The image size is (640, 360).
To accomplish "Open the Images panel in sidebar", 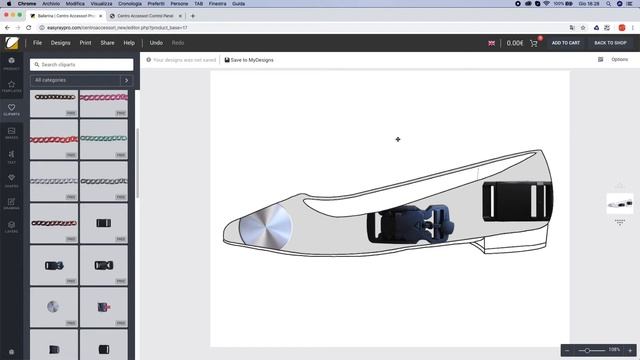I will point(11,133).
